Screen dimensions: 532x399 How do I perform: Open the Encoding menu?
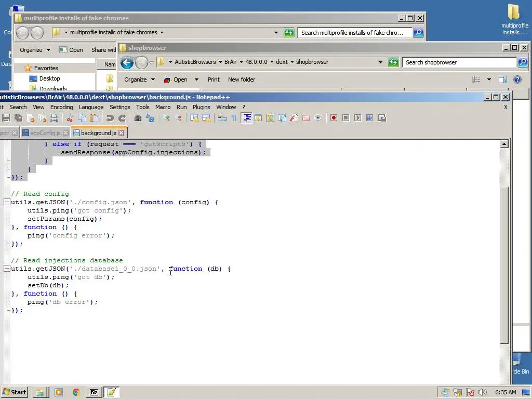tap(61, 107)
